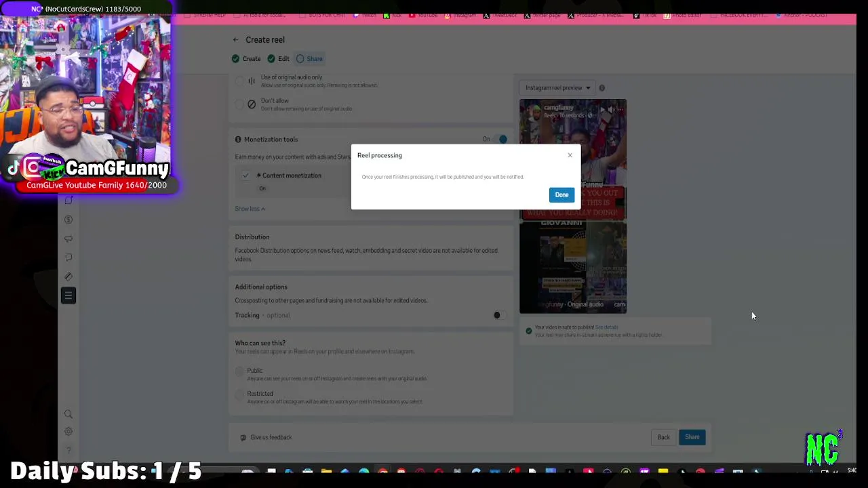Image resolution: width=868 pixels, height=488 pixels.
Task: Open the ticket-shaped icon in the sidebar
Action: (68, 277)
